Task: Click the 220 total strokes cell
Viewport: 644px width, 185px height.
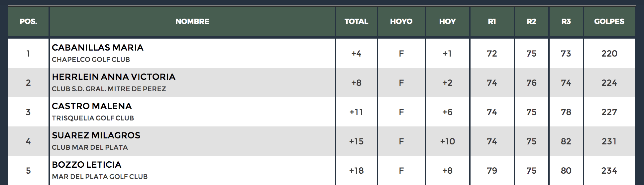Action: click(609, 54)
